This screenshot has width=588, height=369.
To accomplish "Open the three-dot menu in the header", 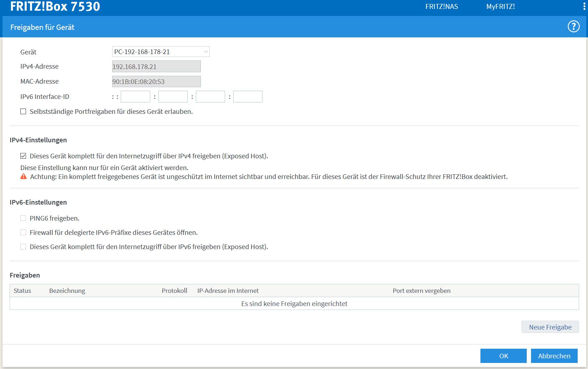I will tap(584, 6).
